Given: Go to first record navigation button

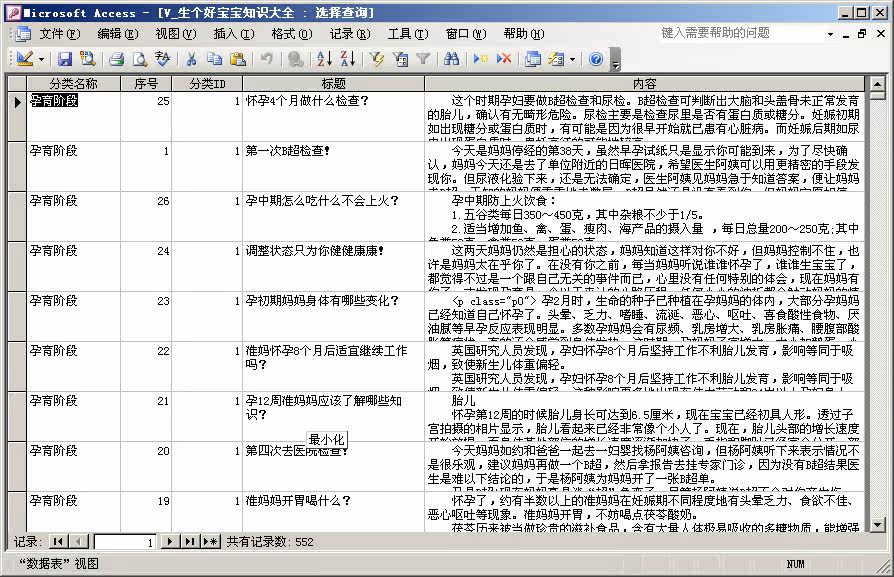Looking at the screenshot, I should tap(58, 542).
